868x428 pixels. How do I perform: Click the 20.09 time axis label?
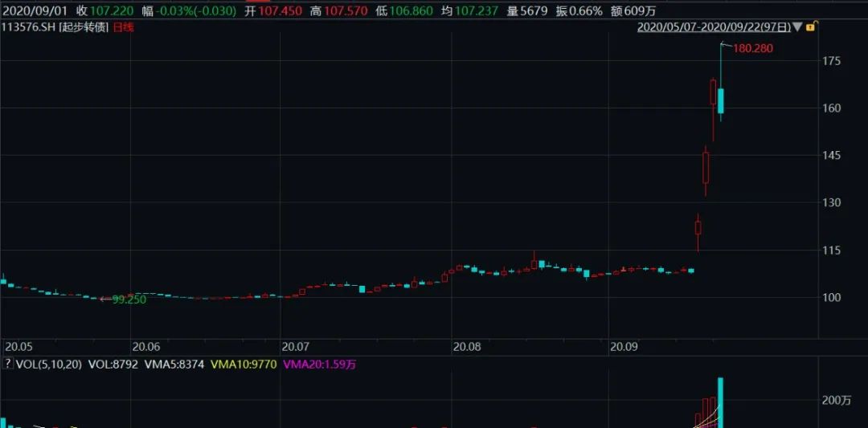pos(624,347)
